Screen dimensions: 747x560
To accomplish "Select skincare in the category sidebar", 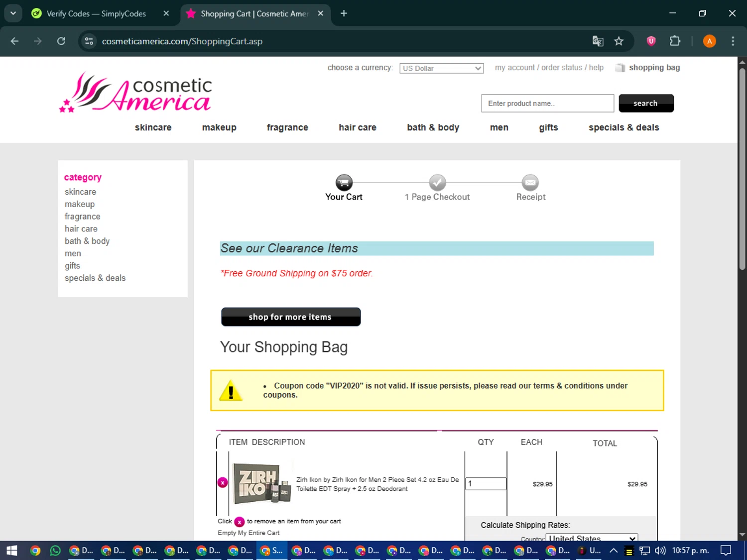I will point(80,192).
